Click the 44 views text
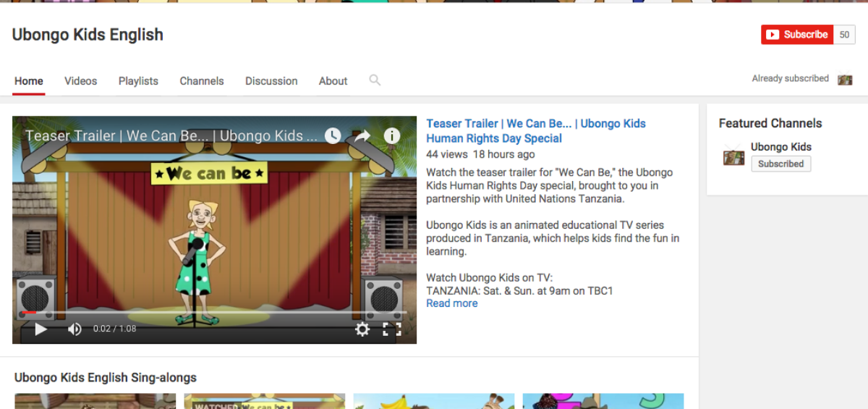 coord(447,154)
